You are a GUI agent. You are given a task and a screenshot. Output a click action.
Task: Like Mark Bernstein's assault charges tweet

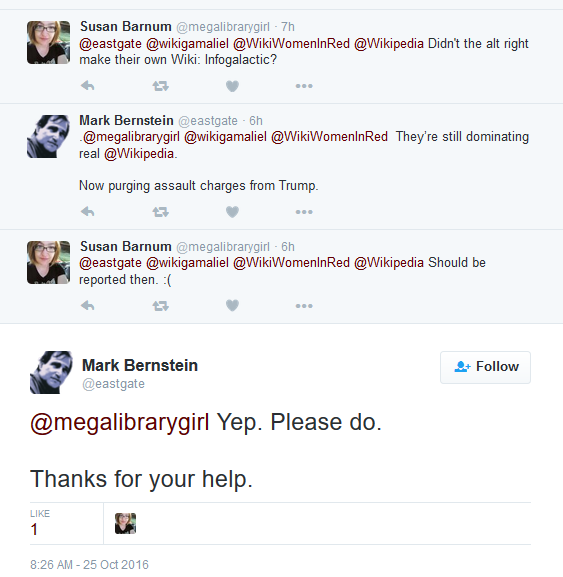232,212
